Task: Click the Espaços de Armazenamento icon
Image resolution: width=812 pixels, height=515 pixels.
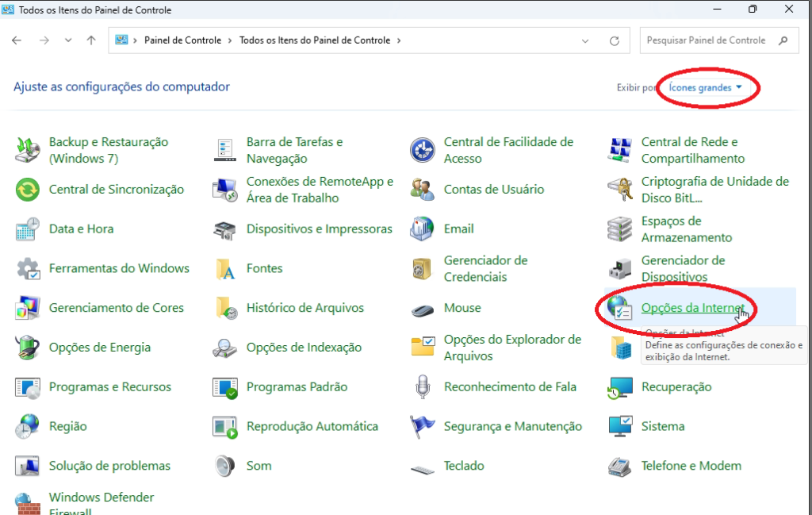Action: (x=620, y=229)
